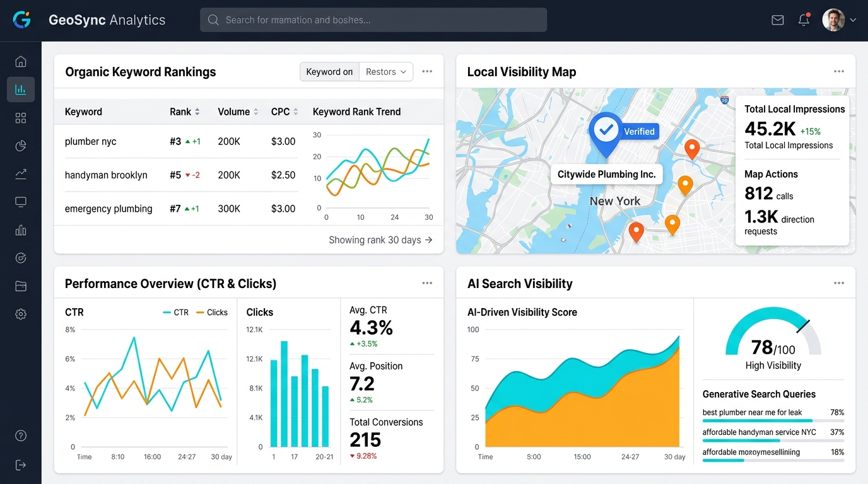Expand the Restors dropdown
The image size is (868, 484).
(x=386, y=72)
